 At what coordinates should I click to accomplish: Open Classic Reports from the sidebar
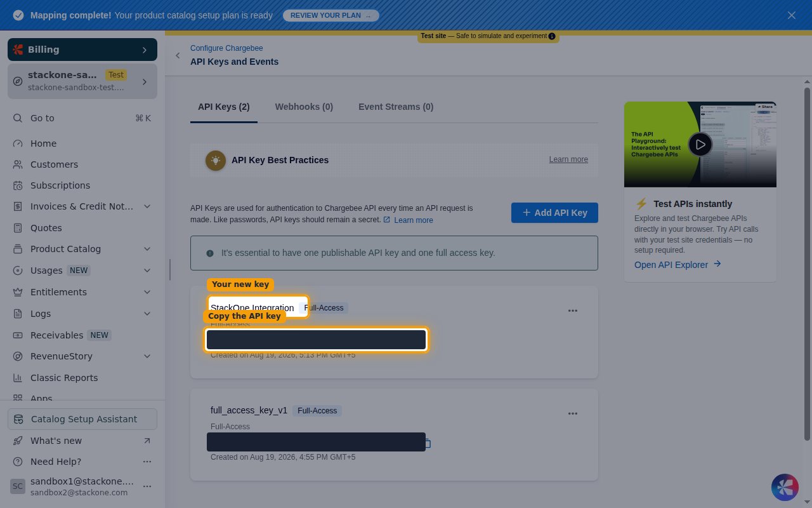click(64, 378)
